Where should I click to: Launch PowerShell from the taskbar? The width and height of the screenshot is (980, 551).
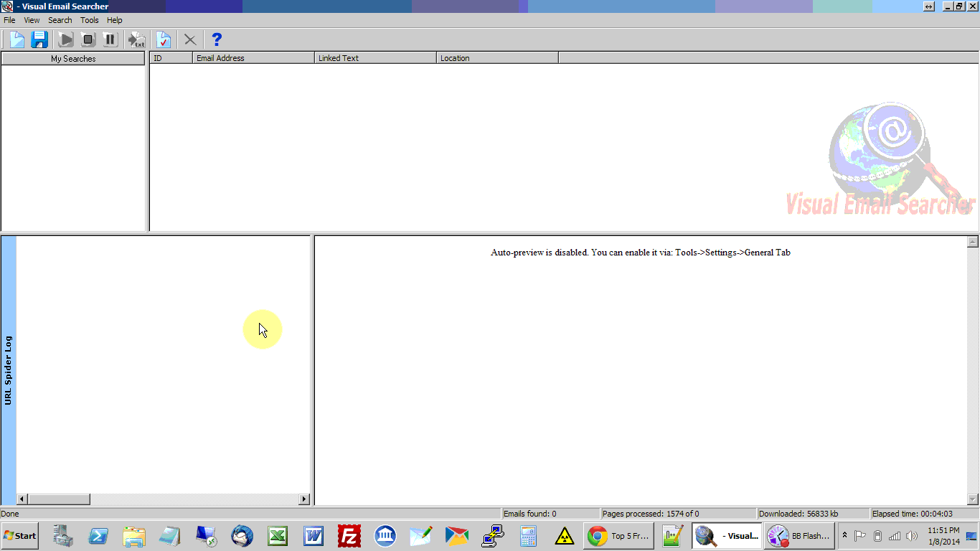[x=98, y=536]
